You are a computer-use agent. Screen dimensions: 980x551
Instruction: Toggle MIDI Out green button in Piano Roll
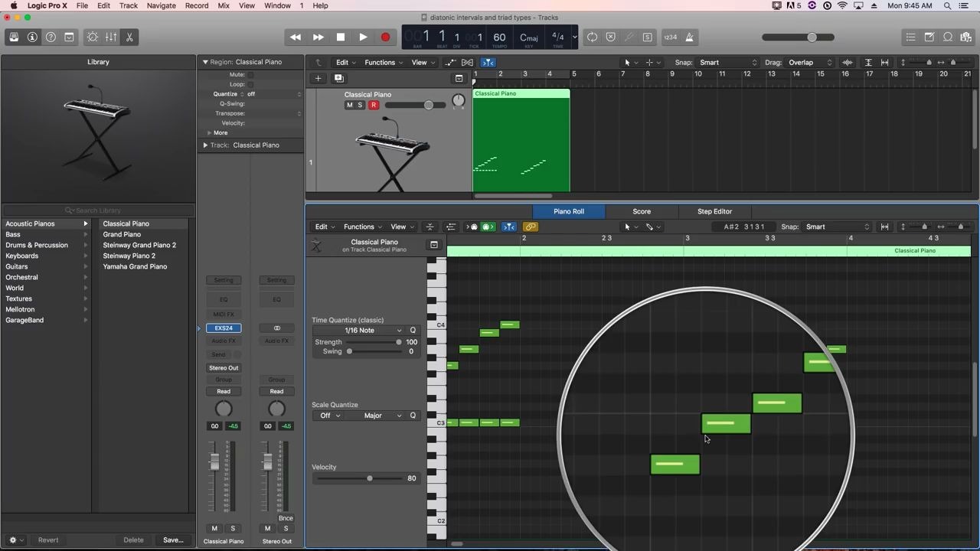[x=488, y=227]
